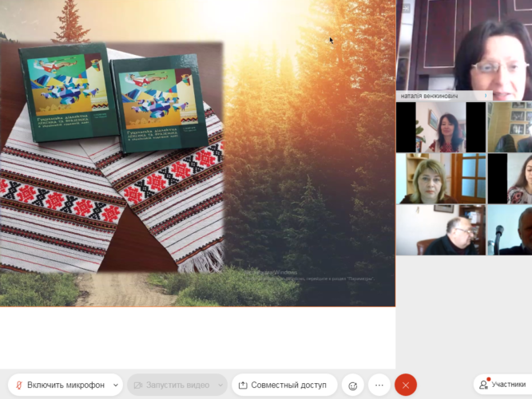The height and width of the screenshot is (399, 532).
Task: Select the woman in embroidered blouse video
Action: coord(441,128)
